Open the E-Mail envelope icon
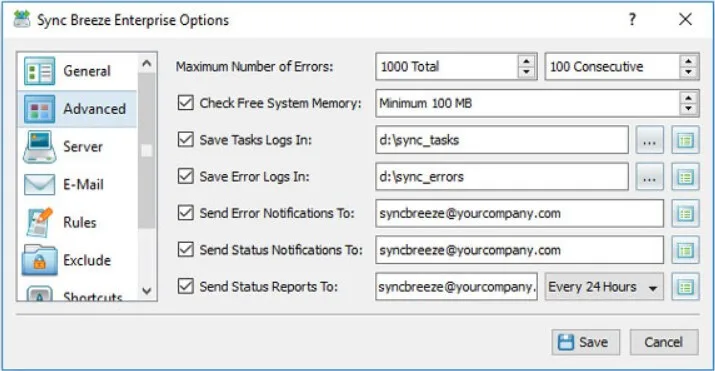 [39, 185]
